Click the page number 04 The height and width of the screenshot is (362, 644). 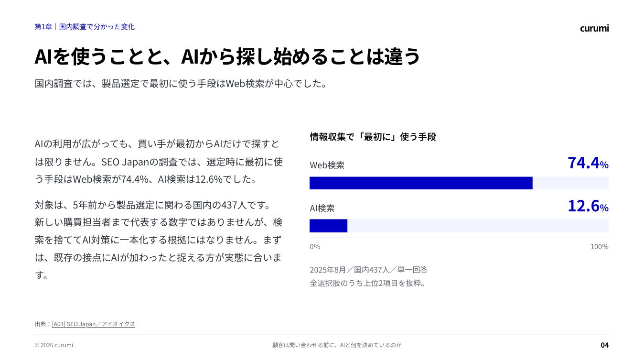click(604, 345)
